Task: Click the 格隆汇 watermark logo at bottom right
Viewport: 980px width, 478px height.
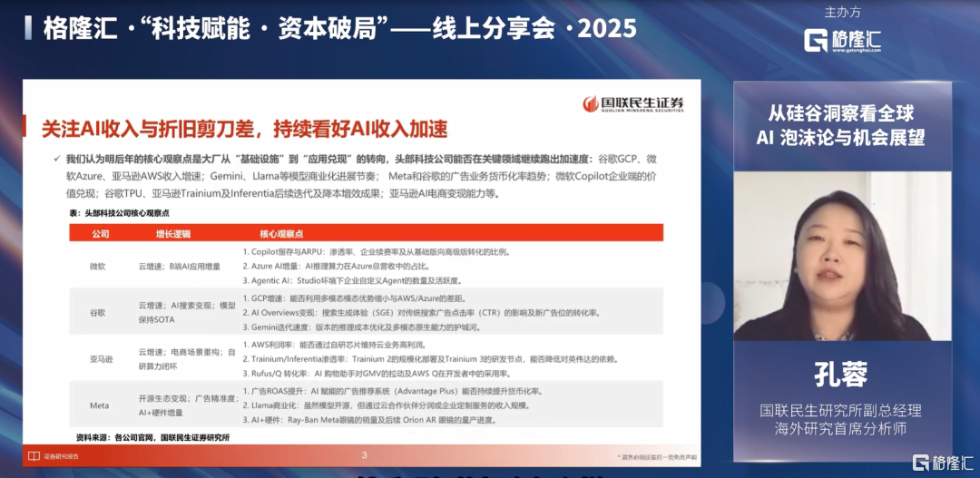Action: point(943,461)
